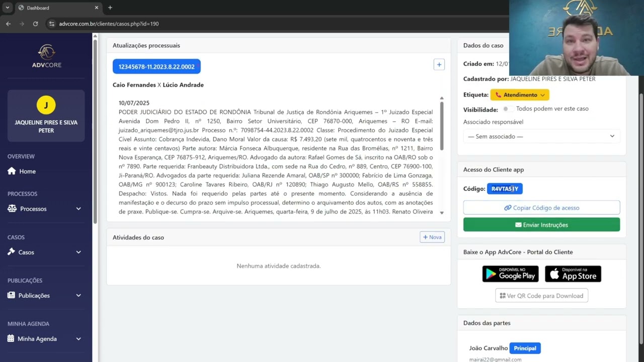Add a new atualização processual with plus

pos(439,64)
